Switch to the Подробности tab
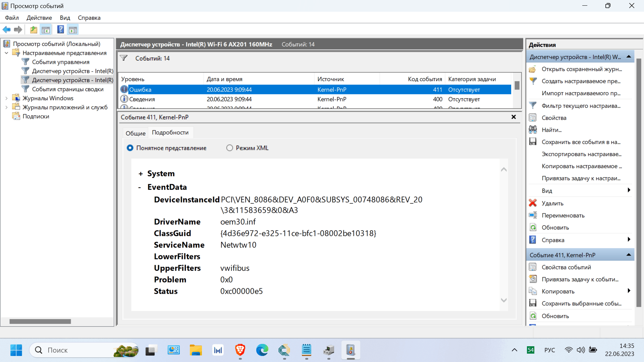This screenshot has height=362, width=644. click(170, 132)
